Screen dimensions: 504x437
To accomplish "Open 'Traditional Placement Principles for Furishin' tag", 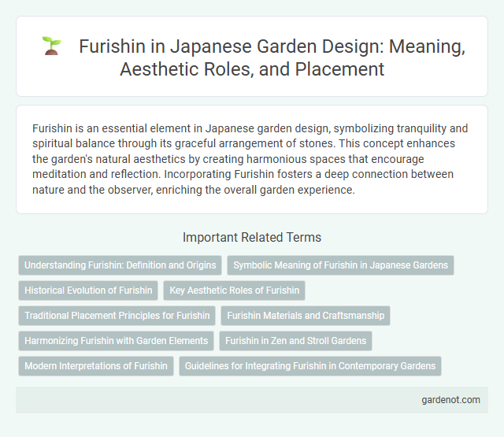I will pyautogui.click(x=117, y=316).
